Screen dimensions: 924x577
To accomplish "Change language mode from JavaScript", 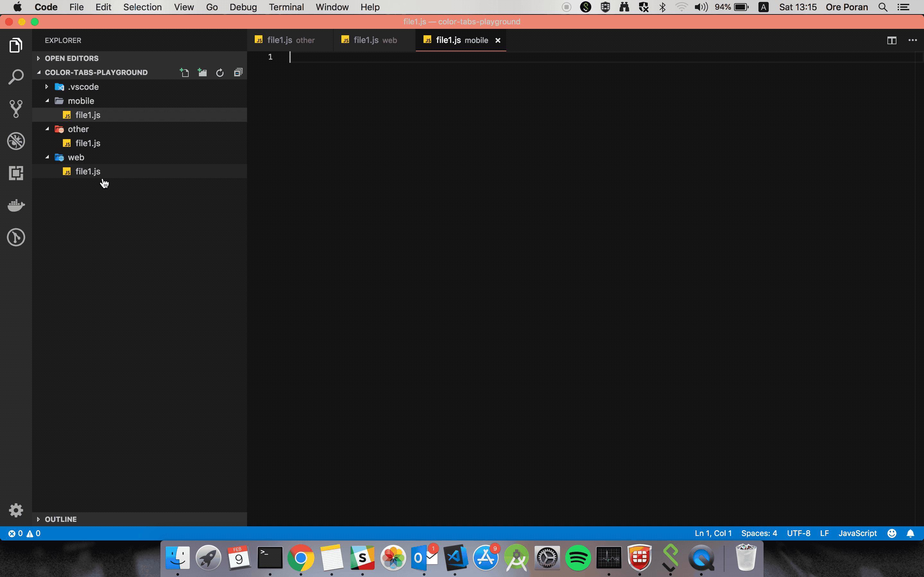I will pyautogui.click(x=857, y=533).
